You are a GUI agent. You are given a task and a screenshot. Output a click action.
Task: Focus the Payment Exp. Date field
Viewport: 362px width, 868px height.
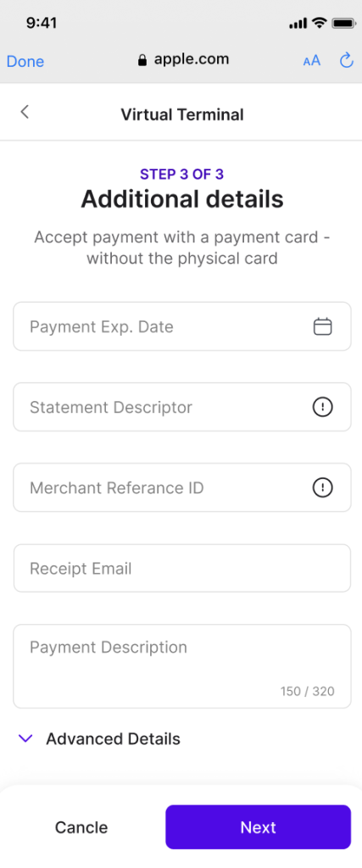(x=182, y=326)
